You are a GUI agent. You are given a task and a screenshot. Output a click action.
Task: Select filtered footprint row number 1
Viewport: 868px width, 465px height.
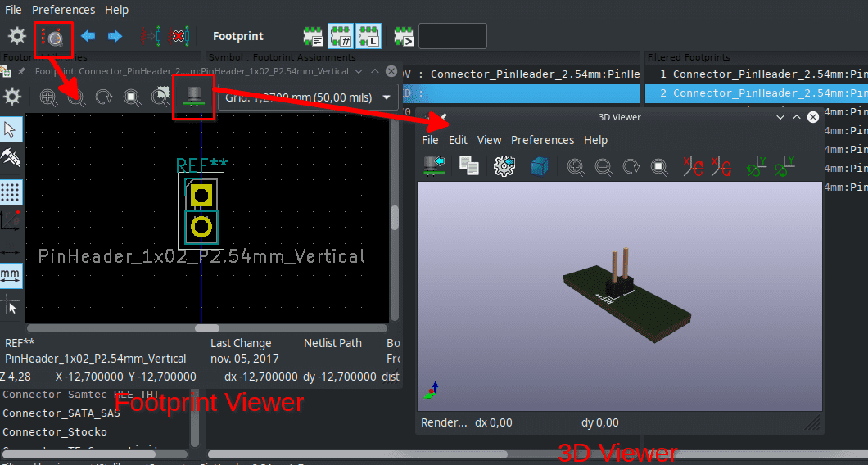(756, 74)
